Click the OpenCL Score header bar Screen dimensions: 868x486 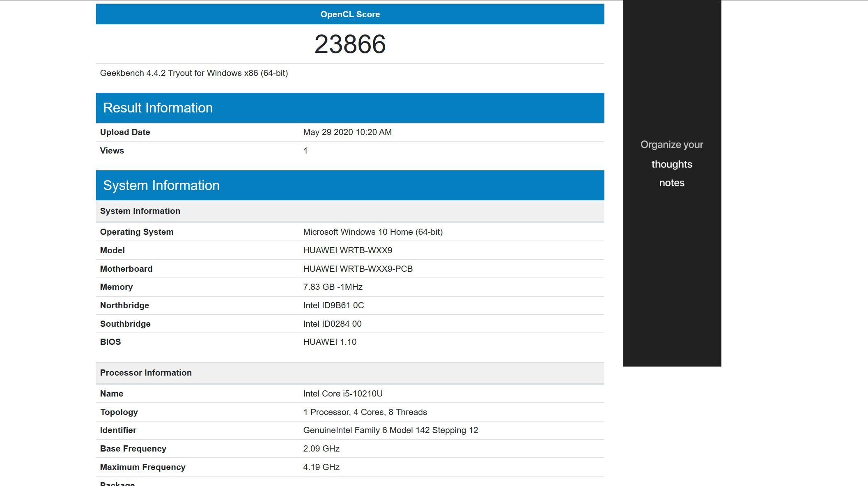pos(350,14)
